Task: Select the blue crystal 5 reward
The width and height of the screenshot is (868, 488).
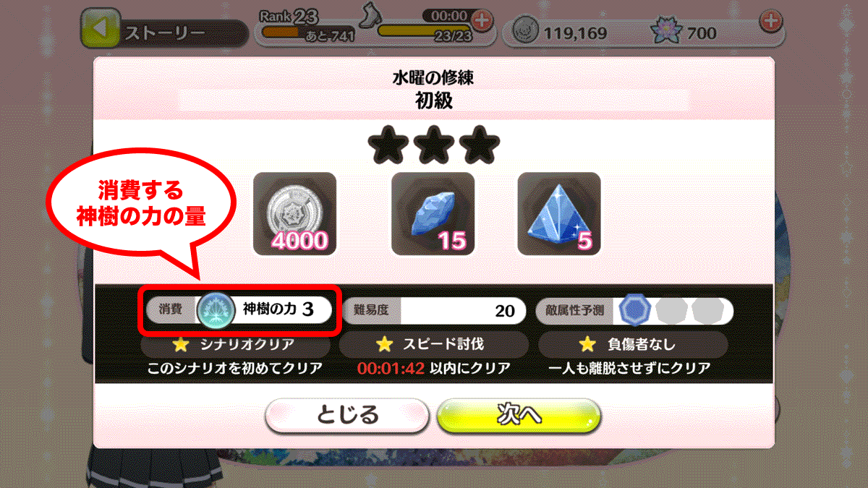Action: (559, 214)
